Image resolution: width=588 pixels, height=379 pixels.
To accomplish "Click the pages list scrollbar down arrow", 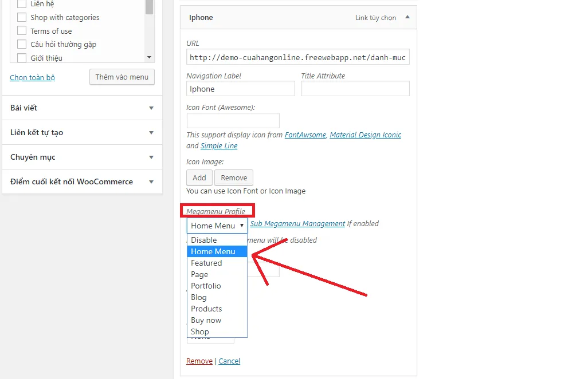I will [x=149, y=57].
